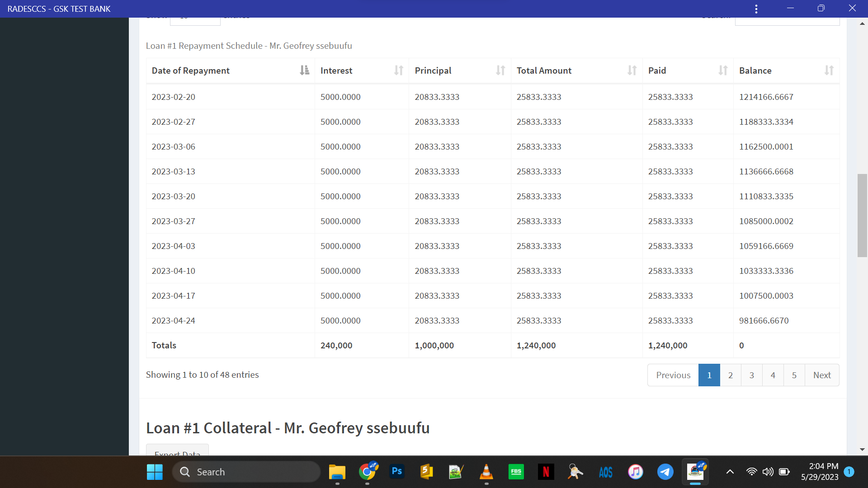The image size is (868, 488).
Task: Sort the Balance column
Action: pyautogui.click(x=829, y=70)
